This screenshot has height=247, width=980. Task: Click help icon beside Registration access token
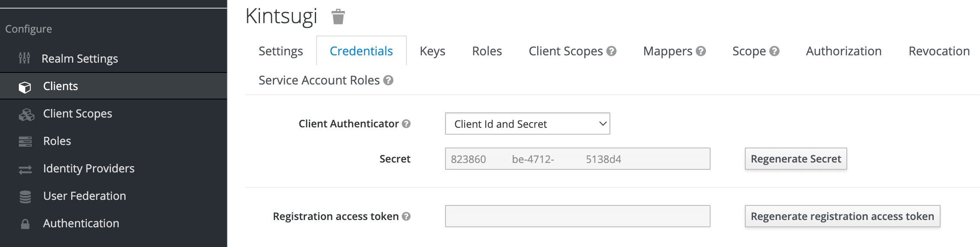click(406, 217)
